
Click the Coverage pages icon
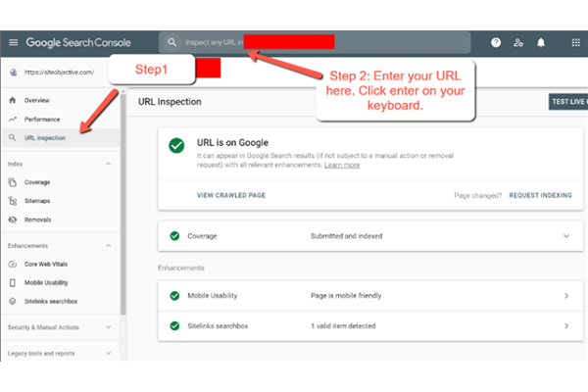click(x=13, y=182)
